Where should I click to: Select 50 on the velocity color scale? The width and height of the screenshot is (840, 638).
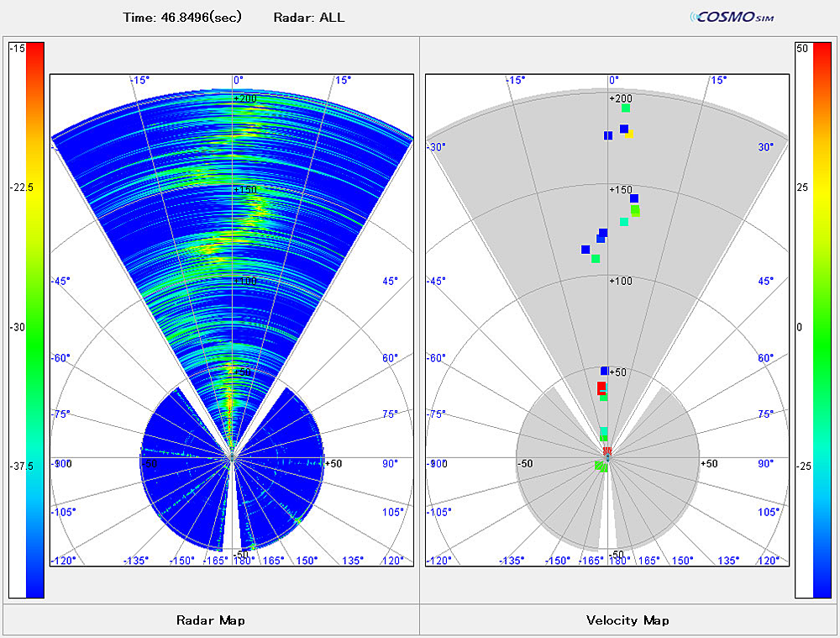(802, 48)
